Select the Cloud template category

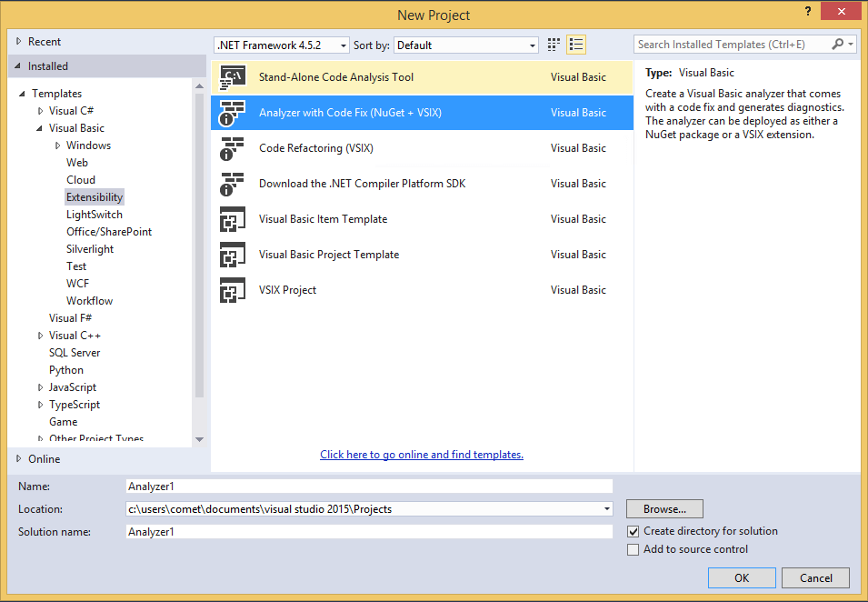click(x=81, y=180)
